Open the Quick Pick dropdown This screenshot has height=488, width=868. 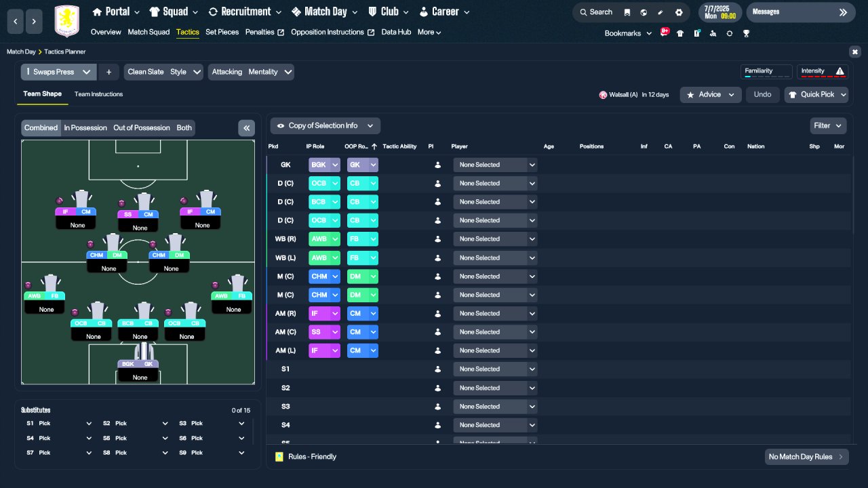point(816,95)
